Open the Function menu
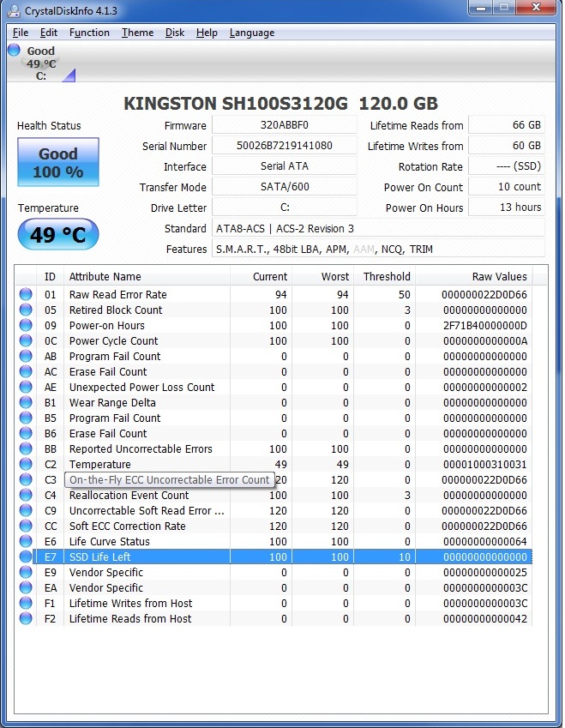The height and width of the screenshot is (728, 565). pyautogui.click(x=89, y=33)
